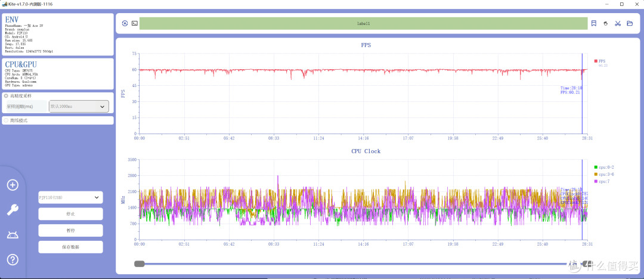Open the 默认1000ms sampling period dropdown
Viewport: 644px width, 279px height.
point(79,107)
